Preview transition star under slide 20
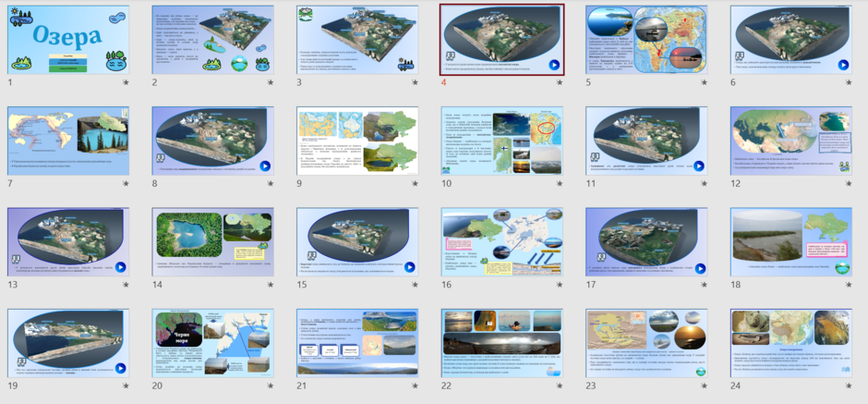Screen dimensions: 868x404 (x=271, y=386)
